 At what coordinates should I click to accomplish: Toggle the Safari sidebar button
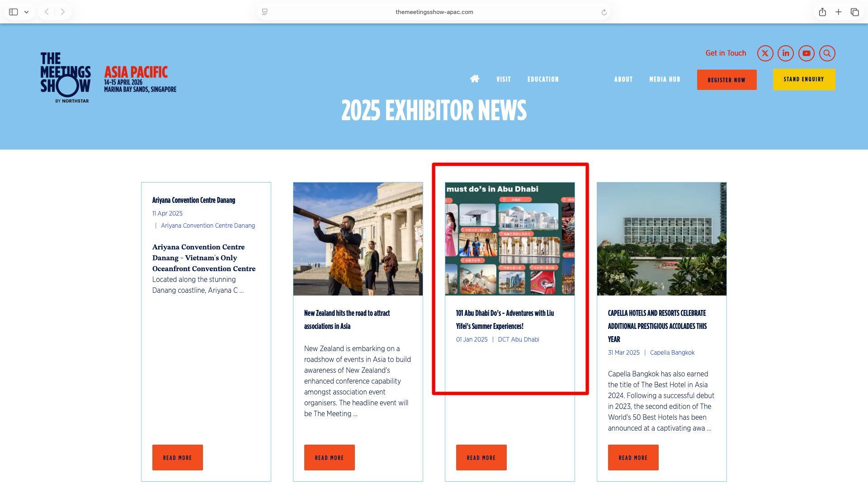pyautogui.click(x=14, y=12)
